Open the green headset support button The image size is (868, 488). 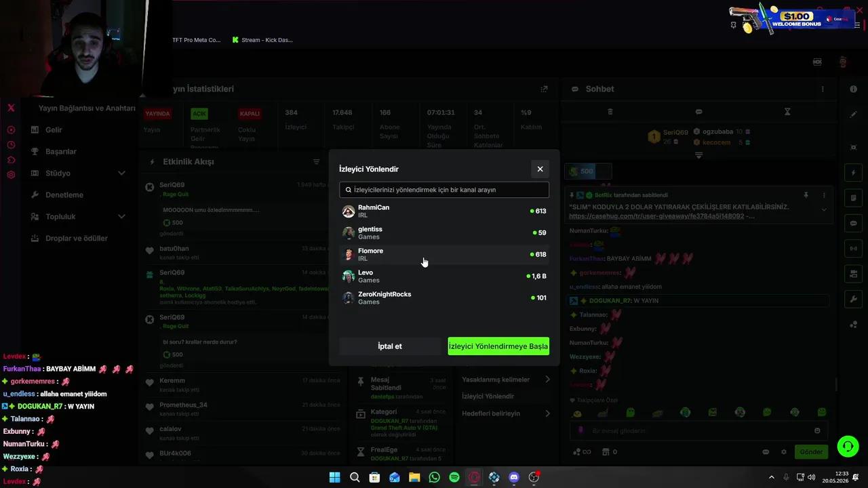(x=848, y=446)
